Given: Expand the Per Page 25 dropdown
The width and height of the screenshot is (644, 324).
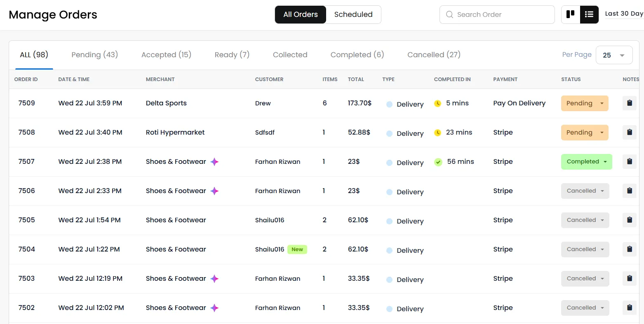Looking at the screenshot, I should pos(614,55).
